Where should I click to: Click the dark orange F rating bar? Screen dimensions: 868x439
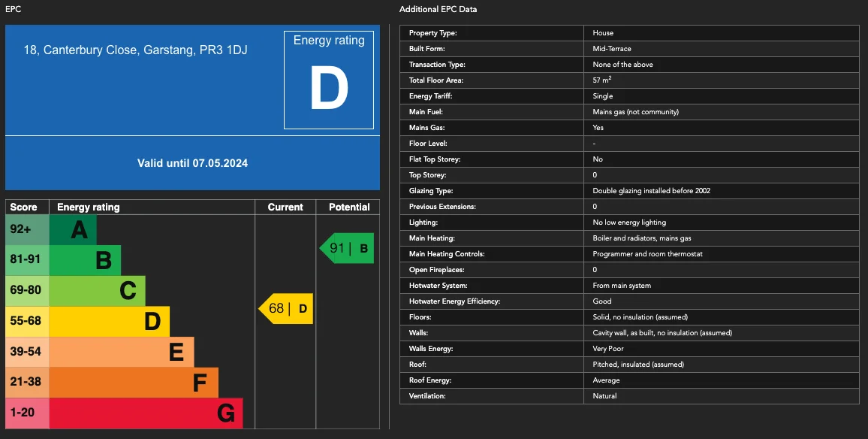[x=134, y=383]
